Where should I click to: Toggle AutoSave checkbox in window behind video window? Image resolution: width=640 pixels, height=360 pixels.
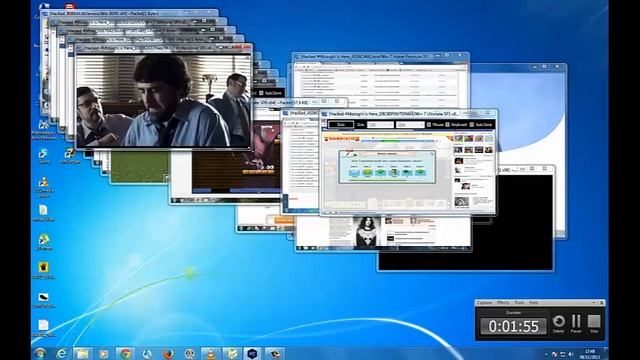click(261, 93)
